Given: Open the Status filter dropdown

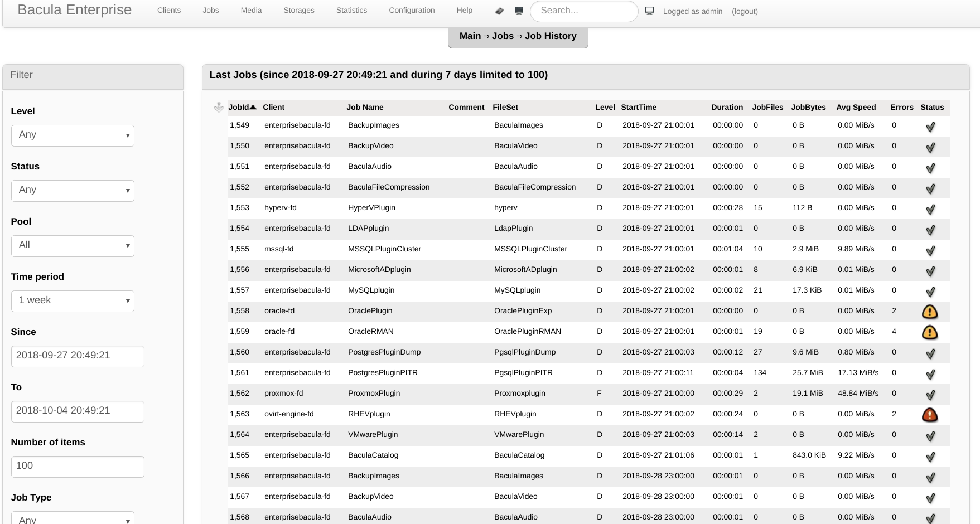Looking at the screenshot, I should [73, 191].
